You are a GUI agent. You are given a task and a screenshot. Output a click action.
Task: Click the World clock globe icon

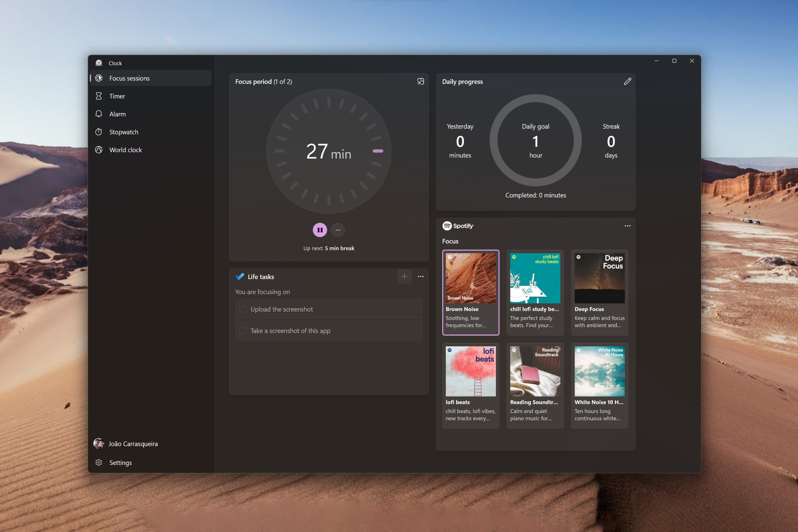click(99, 150)
